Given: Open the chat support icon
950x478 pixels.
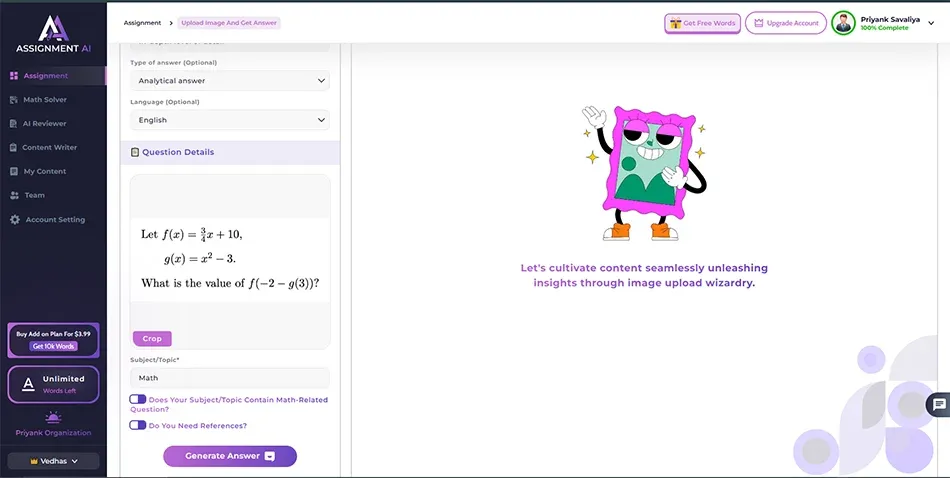Looking at the screenshot, I should coord(937,405).
